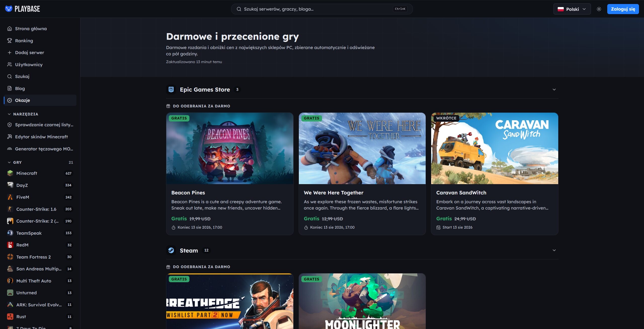Viewport: 644px width, 329px height.
Task: Open the Moonlighter game thumbnail
Action: pos(362,301)
